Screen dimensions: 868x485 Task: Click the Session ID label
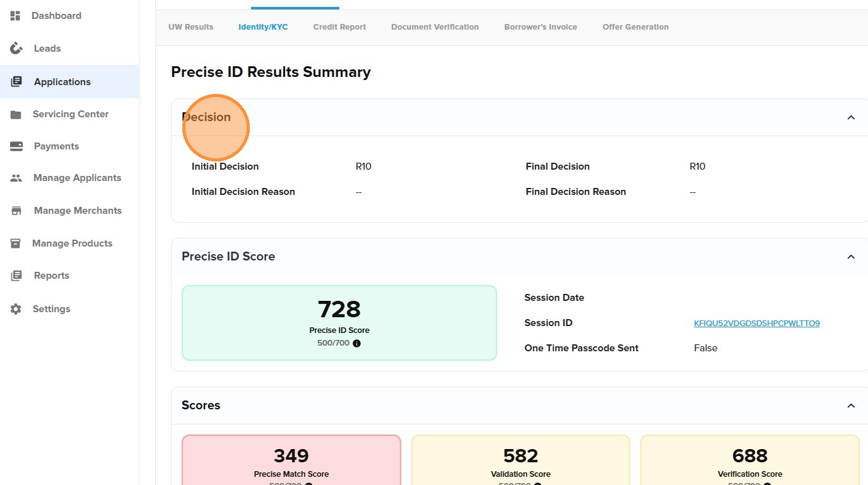(549, 323)
